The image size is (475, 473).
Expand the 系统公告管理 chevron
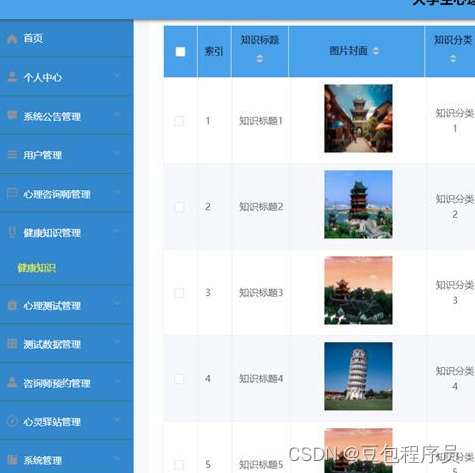click(117, 115)
